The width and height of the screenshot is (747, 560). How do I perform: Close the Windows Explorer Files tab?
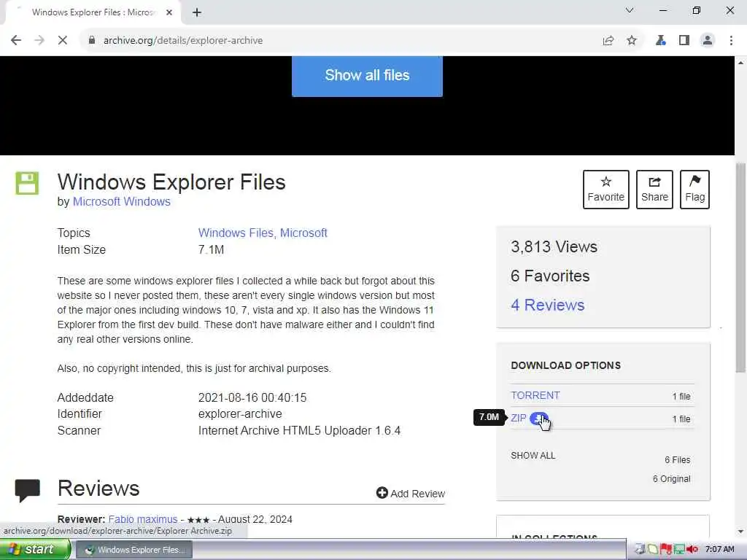[x=169, y=12]
